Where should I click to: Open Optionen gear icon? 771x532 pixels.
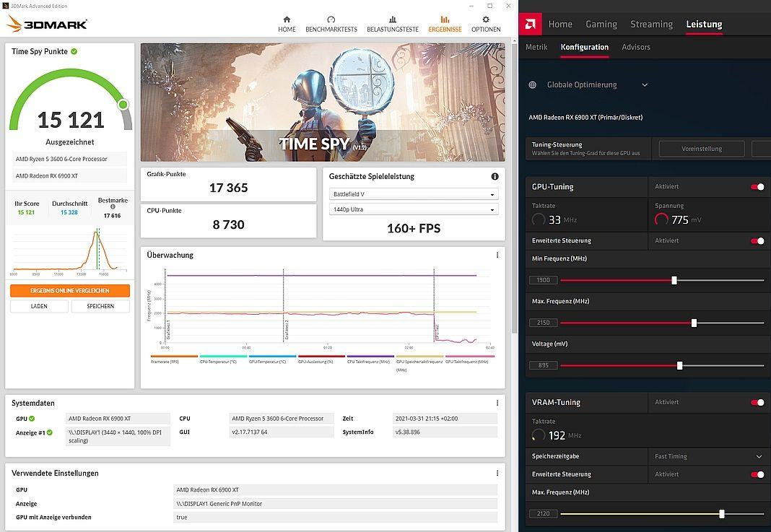(x=486, y=19)
